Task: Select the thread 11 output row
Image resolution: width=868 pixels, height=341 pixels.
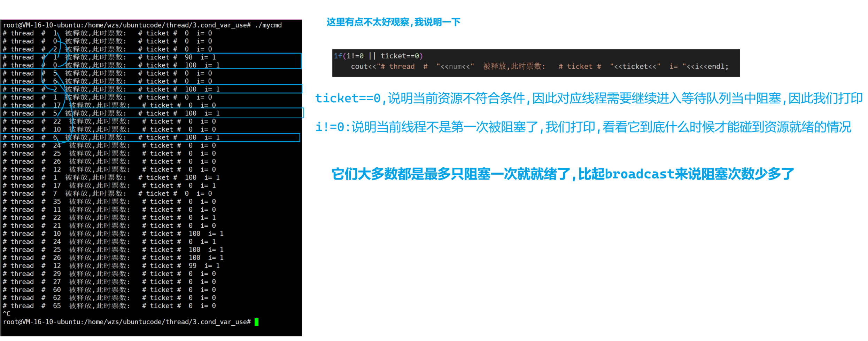Action: 109,210
